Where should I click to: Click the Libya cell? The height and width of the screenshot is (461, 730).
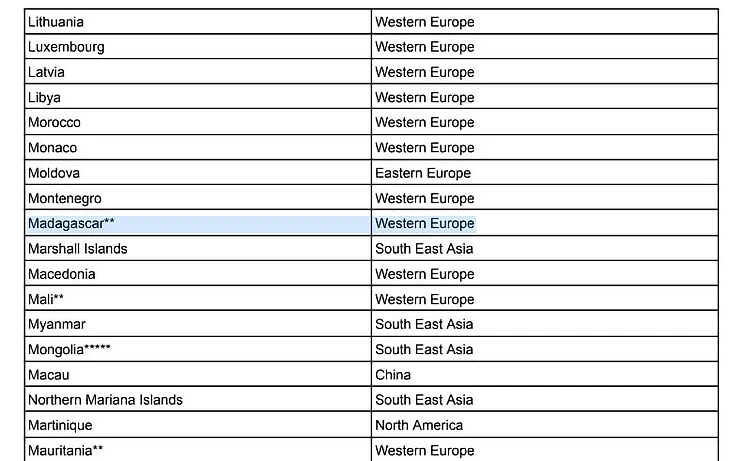click(198, 97)
